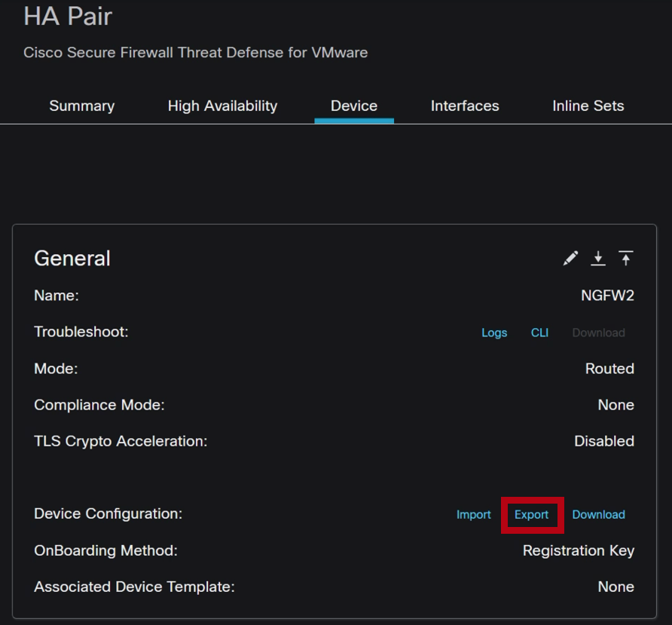Click the highlighted Export link

click(x=532, y=514)
